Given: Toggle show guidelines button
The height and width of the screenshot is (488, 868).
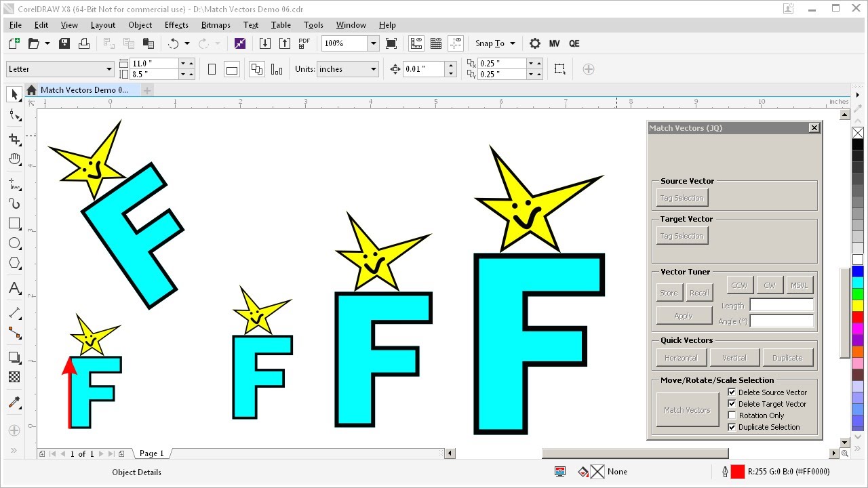Looking at the screenshot, I should point(456,43).
